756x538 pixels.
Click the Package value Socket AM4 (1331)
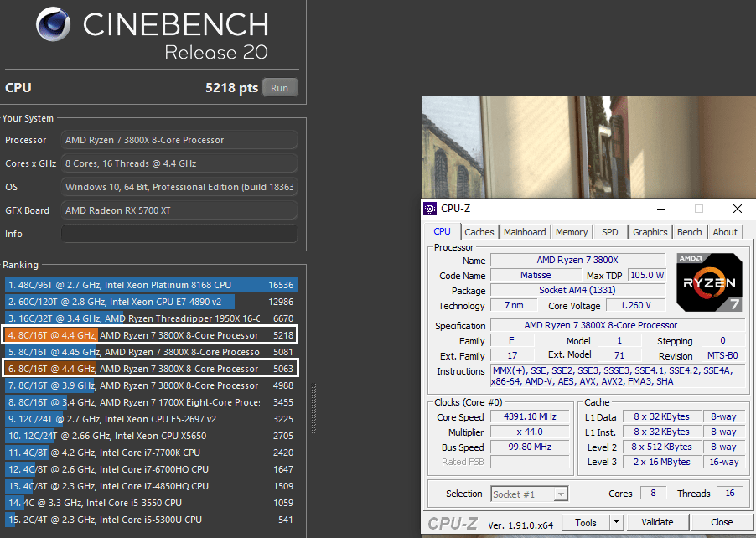click(577, 290)
